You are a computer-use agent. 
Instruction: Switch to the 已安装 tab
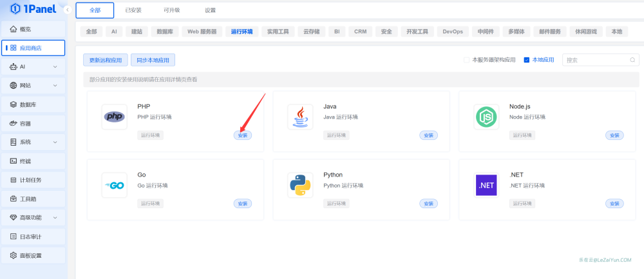[133, 10]
